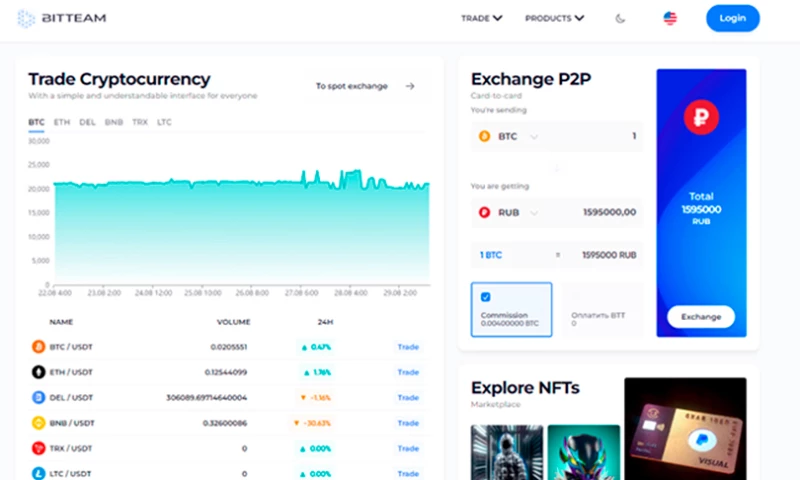The width and height of the screenshot is (800, 480).
Task: Expand the RUB receiving currency dropdown
Action: coord(534,213)
